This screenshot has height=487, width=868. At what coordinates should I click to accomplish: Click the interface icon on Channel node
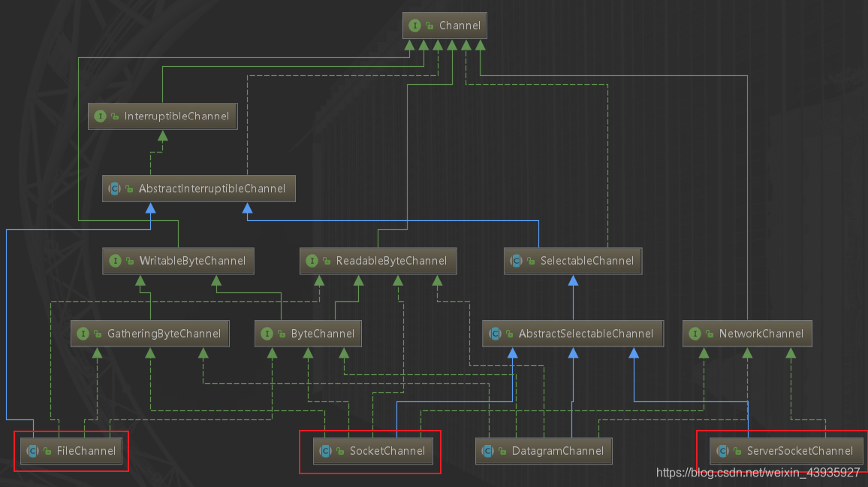pos(414,26)
